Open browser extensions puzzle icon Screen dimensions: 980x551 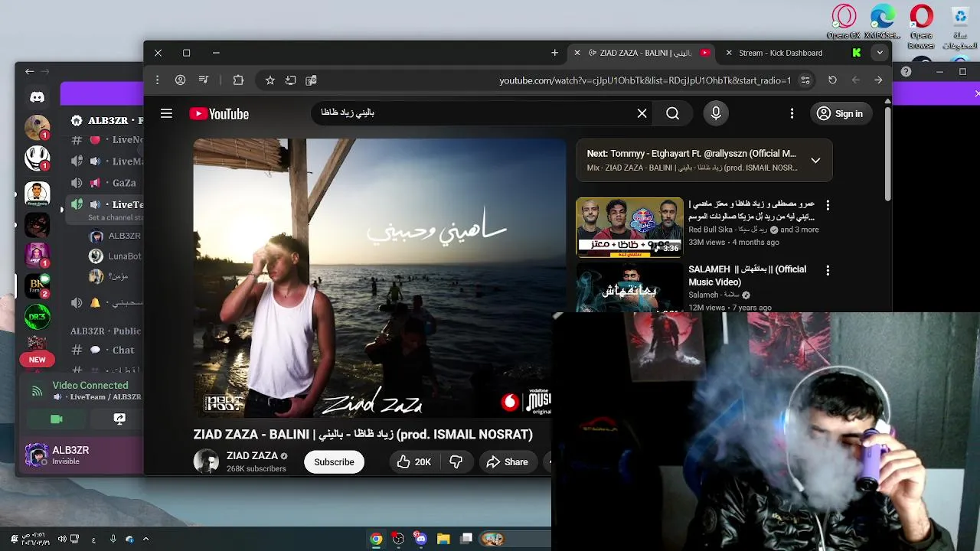point(238,80)
